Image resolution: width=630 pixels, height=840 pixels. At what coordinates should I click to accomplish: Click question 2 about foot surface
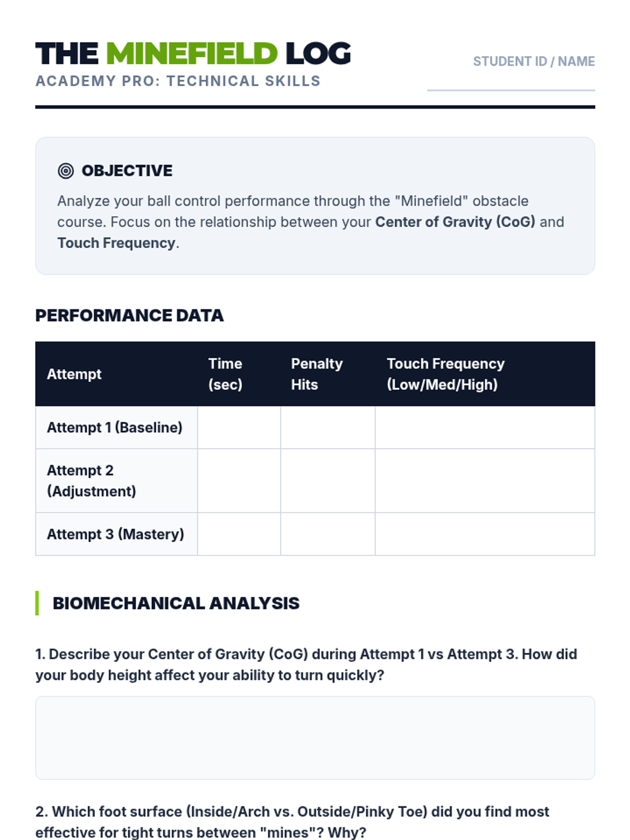click(292, 822)
